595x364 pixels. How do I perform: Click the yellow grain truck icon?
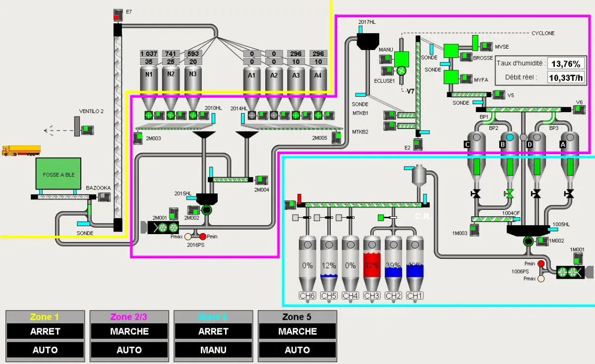click(21, 150)
